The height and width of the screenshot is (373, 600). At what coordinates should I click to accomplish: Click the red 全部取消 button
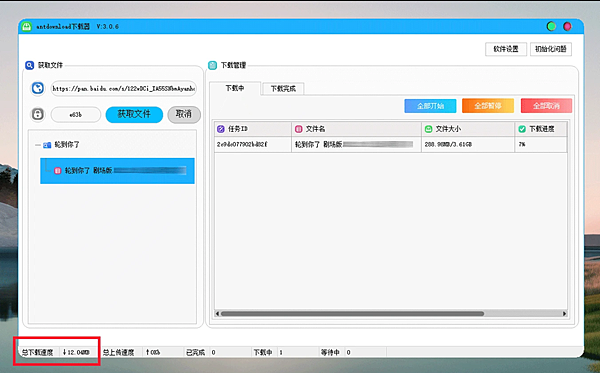pos(546,106)
